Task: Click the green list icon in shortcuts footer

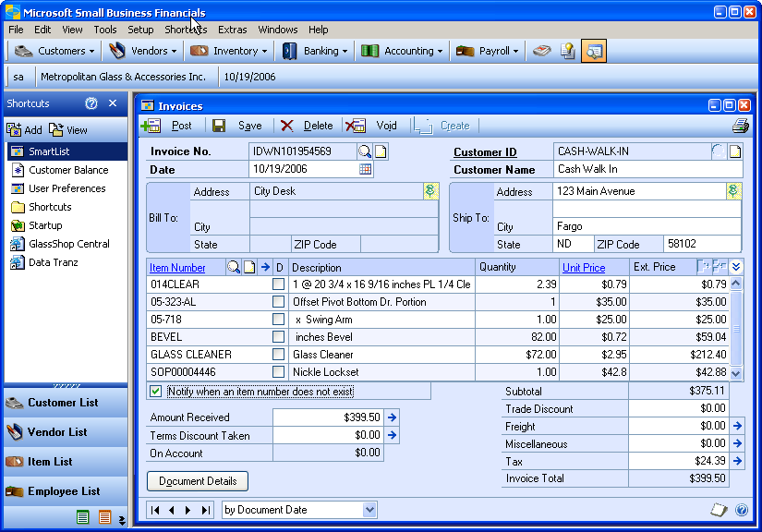Action: (x=82, y=517)
